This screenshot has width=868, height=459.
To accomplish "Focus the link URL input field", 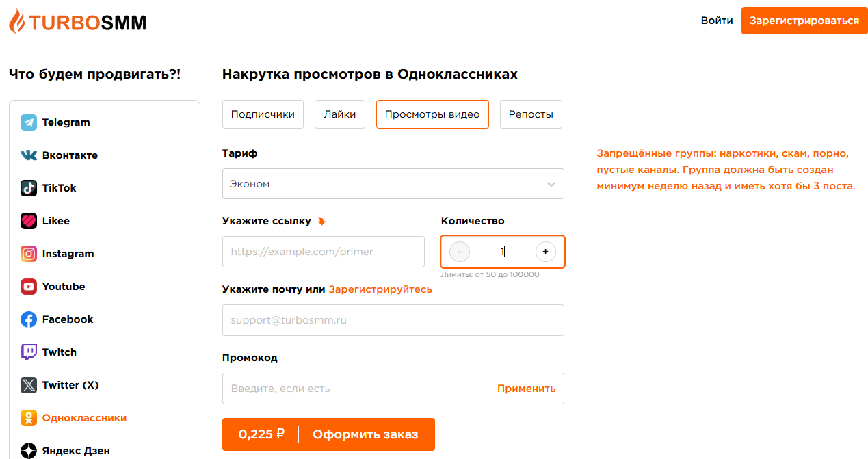I will click(x=324, y=252).
